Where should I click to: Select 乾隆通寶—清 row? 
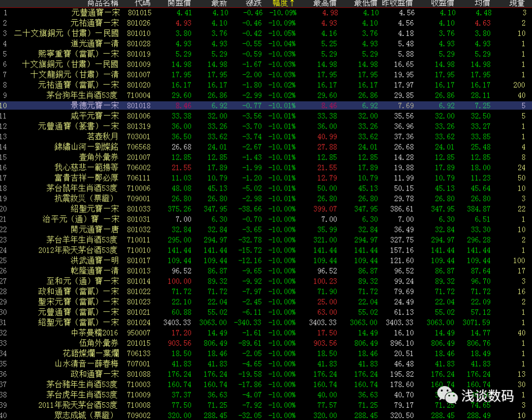click(266, 271)
